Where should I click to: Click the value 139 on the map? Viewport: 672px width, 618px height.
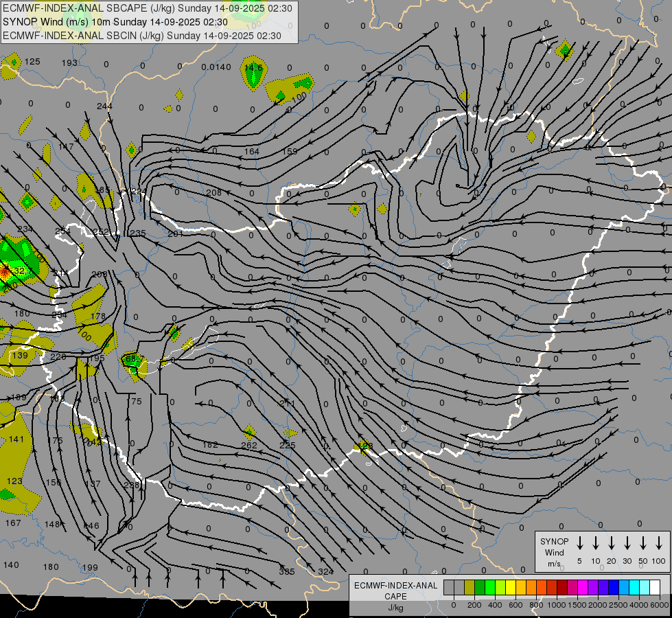click(20, 356)
